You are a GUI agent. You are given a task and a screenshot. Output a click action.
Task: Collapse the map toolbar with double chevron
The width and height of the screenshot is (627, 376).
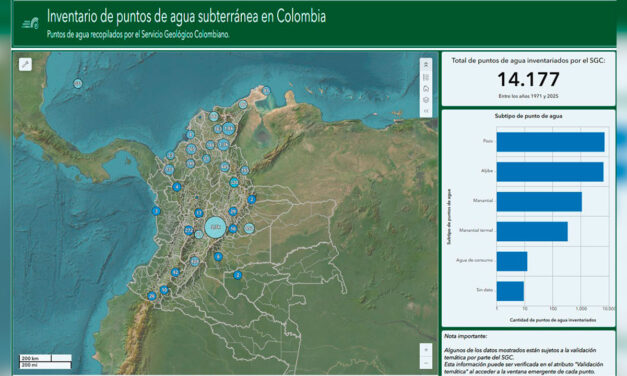coord(426,111)
